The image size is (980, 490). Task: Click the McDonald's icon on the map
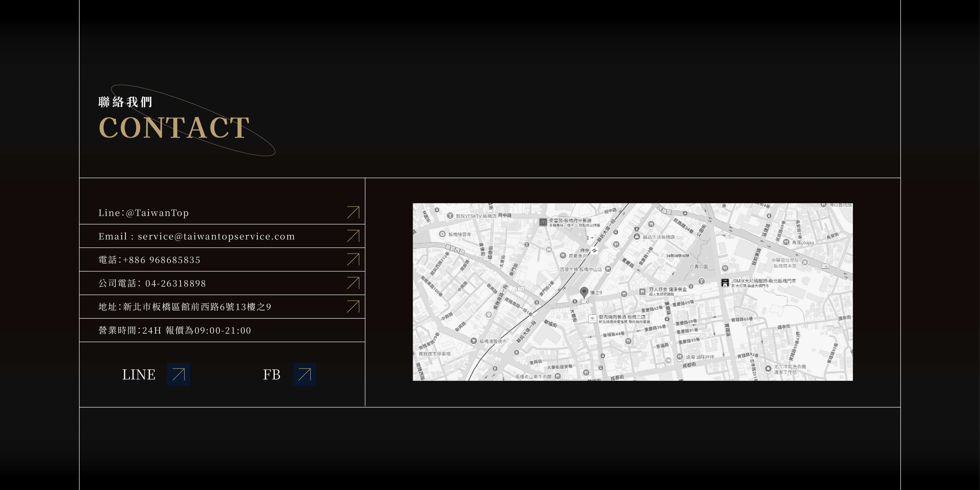click(543, 222)
